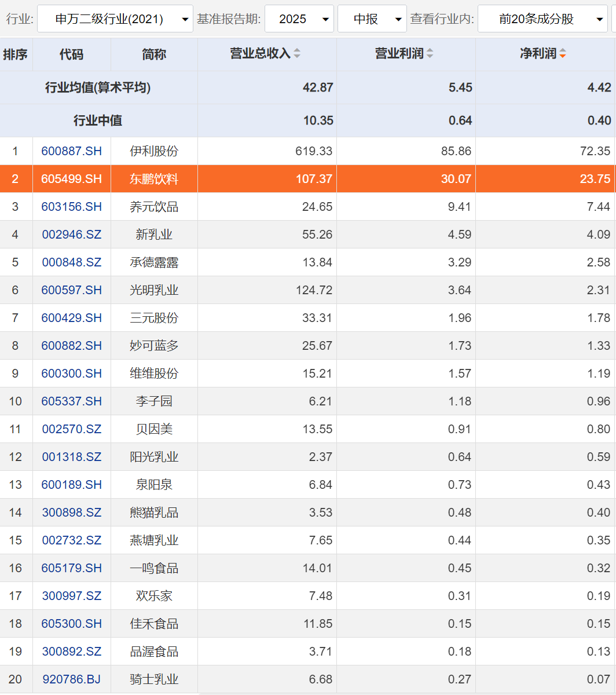Select the 李子园 name cell
Screen dimensions: 616x695
pos(154,401)
